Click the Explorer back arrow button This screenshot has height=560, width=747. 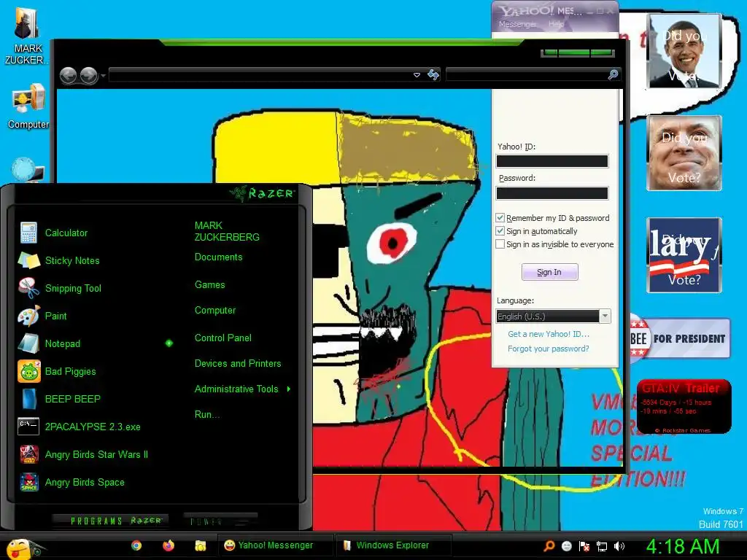[68, 75]
